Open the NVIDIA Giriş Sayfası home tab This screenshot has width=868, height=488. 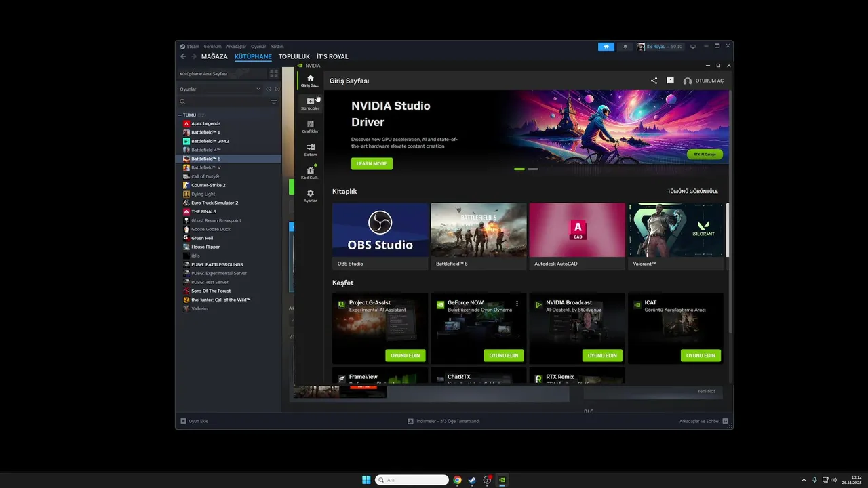(x=310, y=81)
